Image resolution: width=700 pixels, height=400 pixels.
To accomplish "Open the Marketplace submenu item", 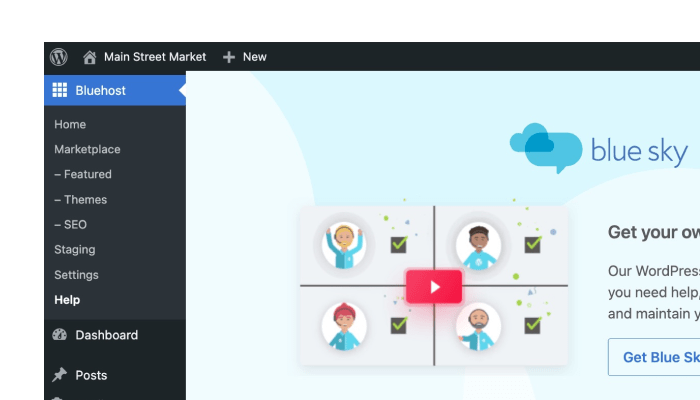I will pyautogui.click(x=87, y=149).
